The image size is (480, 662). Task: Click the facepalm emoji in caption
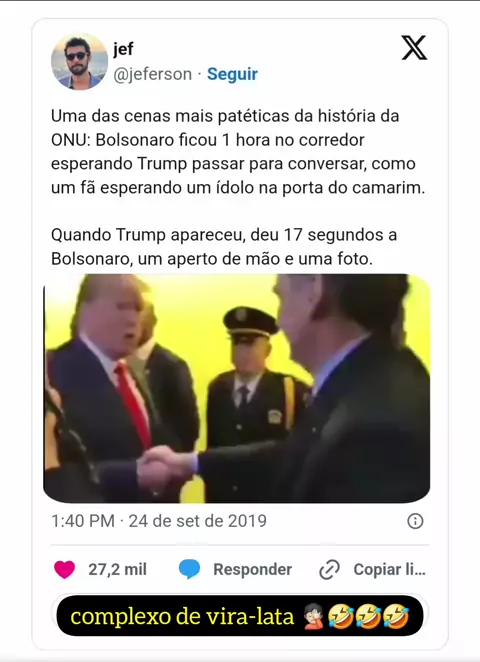pyautogui.click(x=313, y=616)
